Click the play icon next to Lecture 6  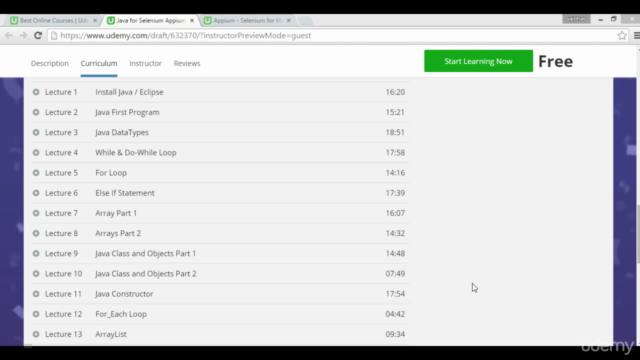point(36,193)
